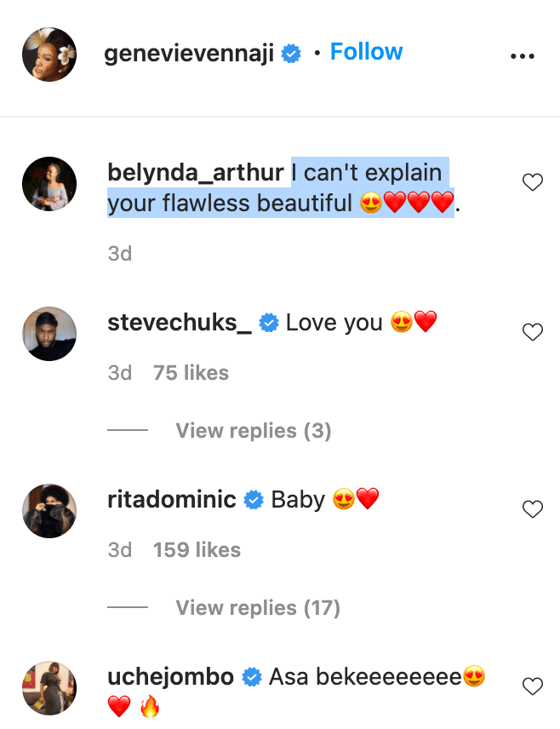Open uchejombo username link
Viewport: 560px width, 729px height.
point(171,677)
